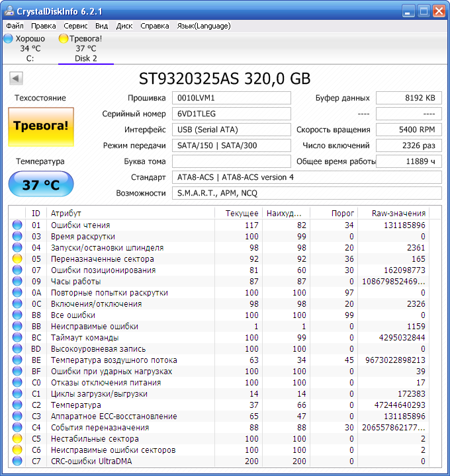This screenshot has height=476, width=450.
Task: Click the Атрибут column header
Action: pyautogui.click(x=130, y=213)
